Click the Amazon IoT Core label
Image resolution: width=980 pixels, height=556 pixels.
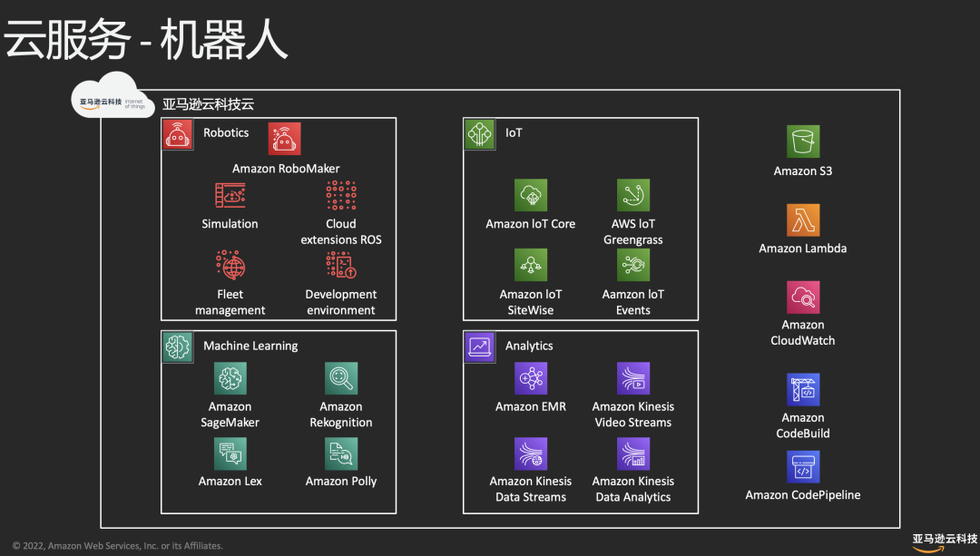click(x=531, y=224)
